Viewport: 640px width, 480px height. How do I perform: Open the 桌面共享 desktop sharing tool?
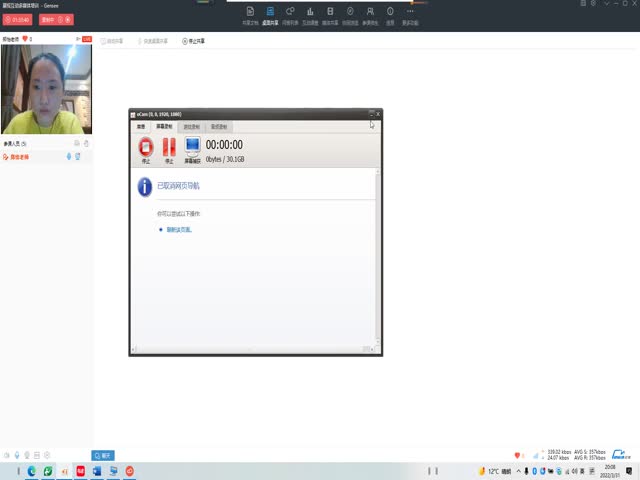[x=269, y=14]
